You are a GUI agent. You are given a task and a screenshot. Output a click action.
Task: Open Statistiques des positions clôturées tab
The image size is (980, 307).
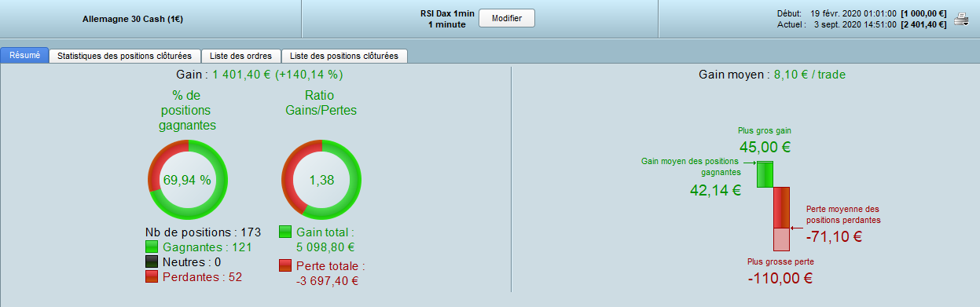[x=124, y=56]
